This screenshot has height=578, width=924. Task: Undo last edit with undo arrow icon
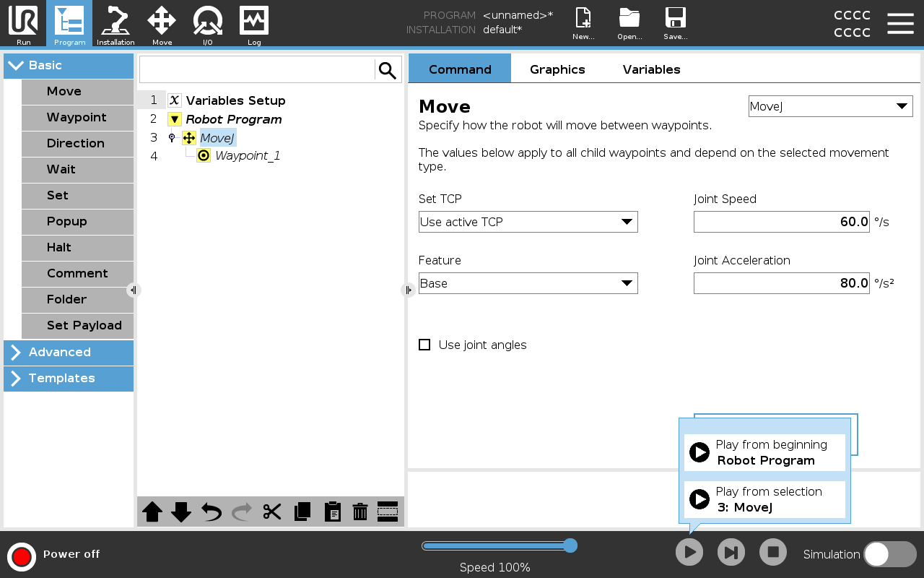click(x=210, y=512)
